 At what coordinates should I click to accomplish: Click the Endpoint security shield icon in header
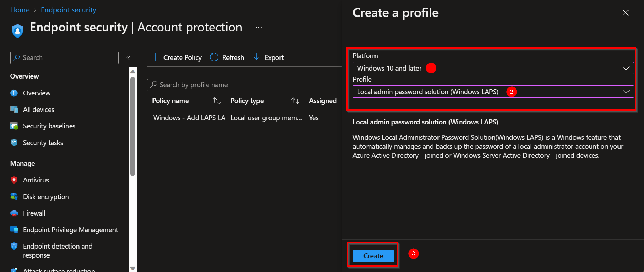17,31
